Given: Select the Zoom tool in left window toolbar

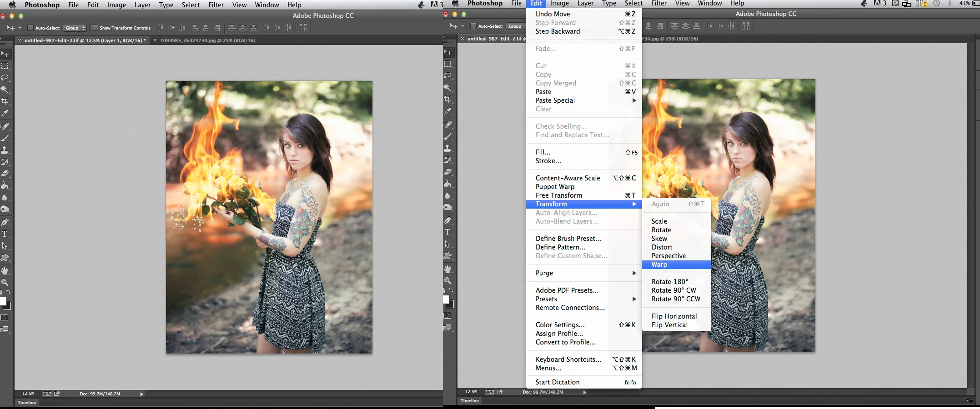Looking at the screenshot, I should coord(5,283).
